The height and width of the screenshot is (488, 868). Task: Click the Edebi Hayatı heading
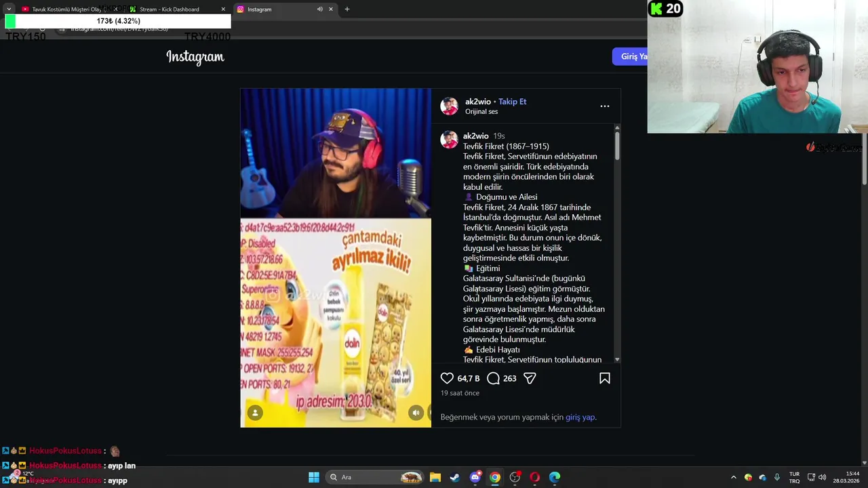tap(492, 350)
